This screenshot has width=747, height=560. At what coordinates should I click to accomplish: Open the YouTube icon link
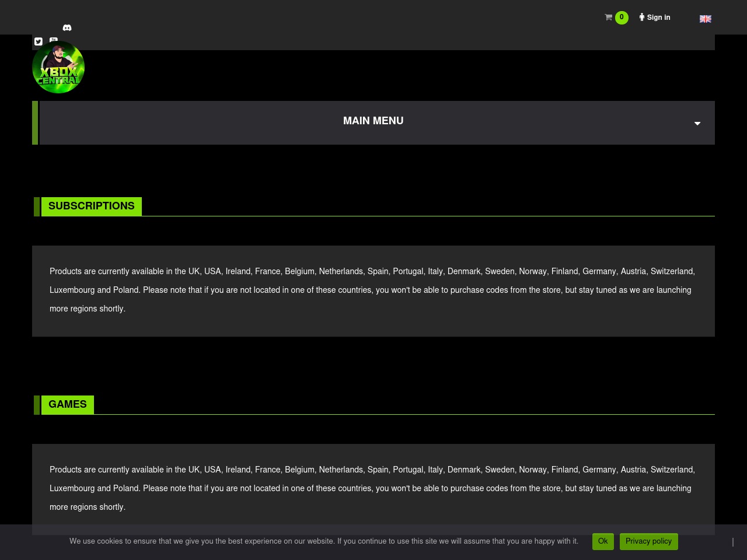[54, 40]
